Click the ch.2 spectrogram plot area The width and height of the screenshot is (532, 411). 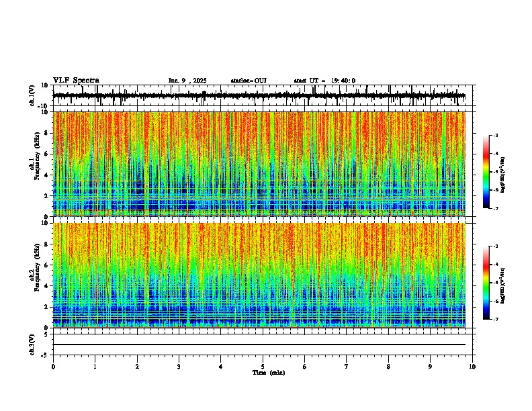click(x=259, y=275)
